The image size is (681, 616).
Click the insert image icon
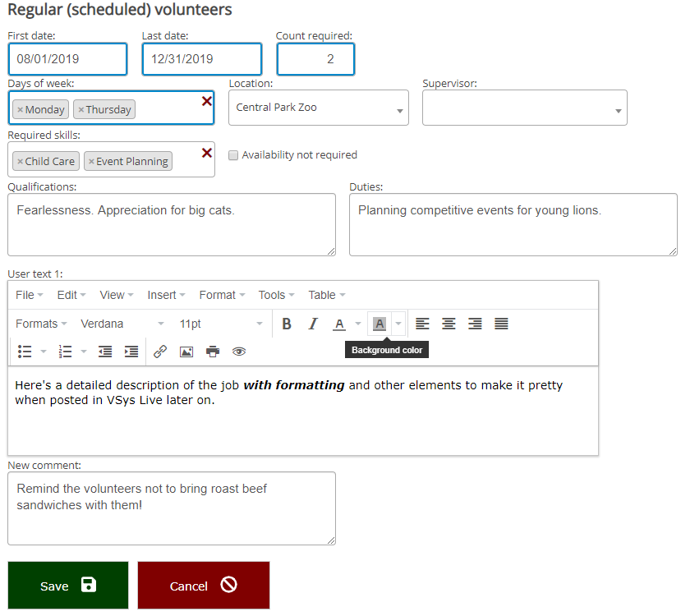186,352
